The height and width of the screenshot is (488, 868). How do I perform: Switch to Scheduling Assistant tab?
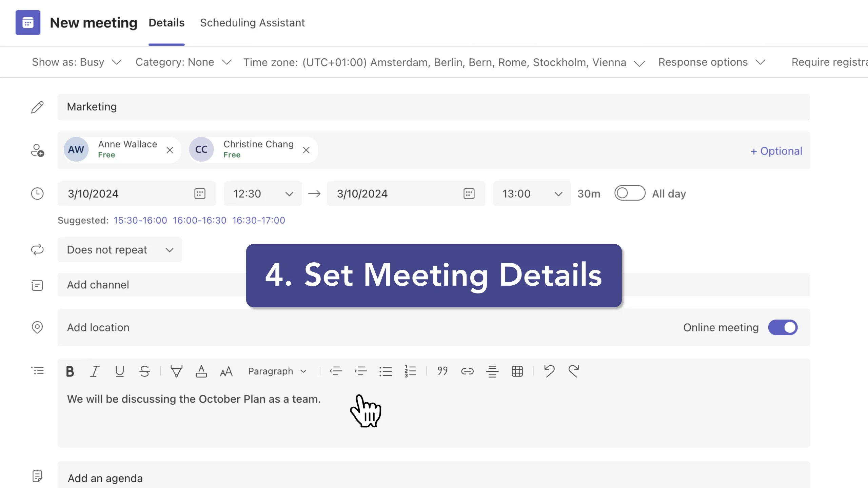pyautogui.click(x=252, y=23)
